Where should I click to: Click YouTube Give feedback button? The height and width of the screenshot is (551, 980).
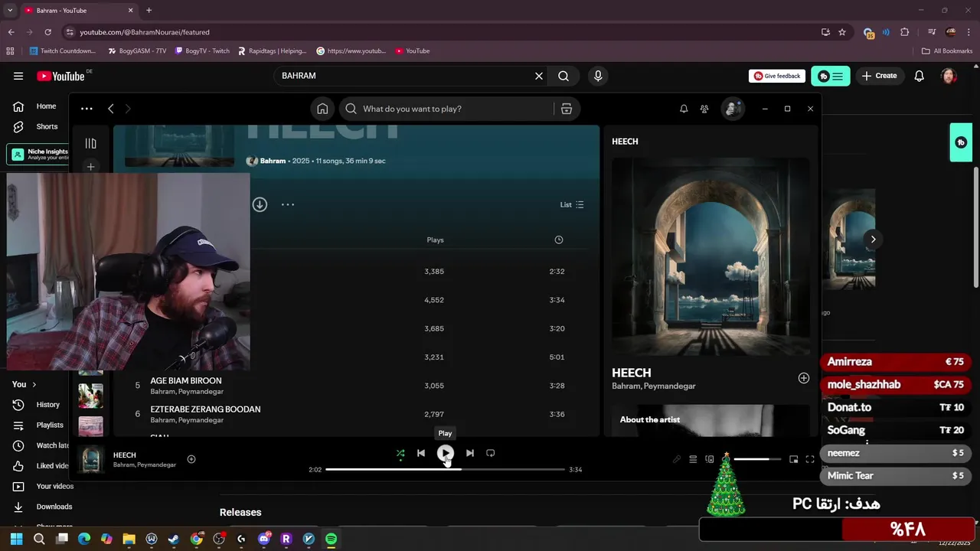point(777,76)
